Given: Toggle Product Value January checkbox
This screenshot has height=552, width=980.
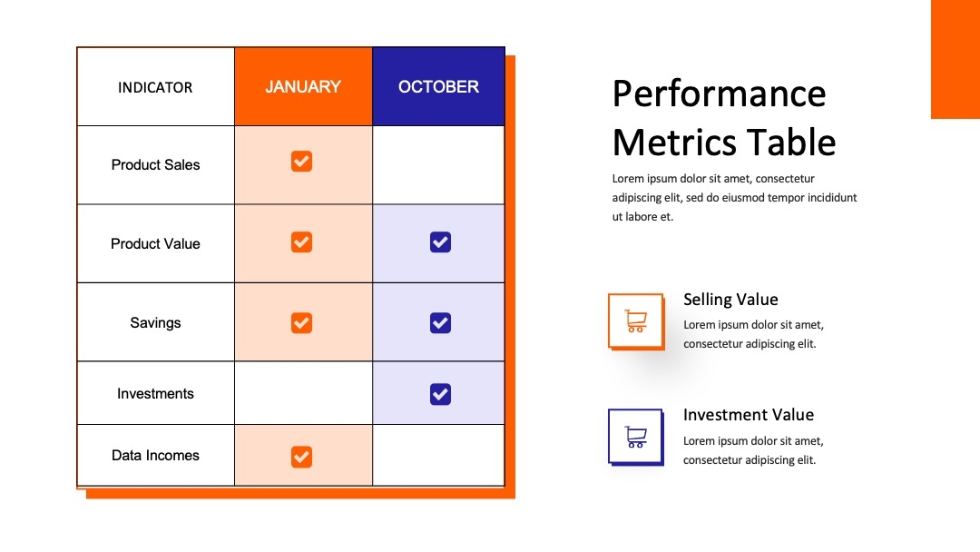Looking at the screenshot, I should [301, 241].
